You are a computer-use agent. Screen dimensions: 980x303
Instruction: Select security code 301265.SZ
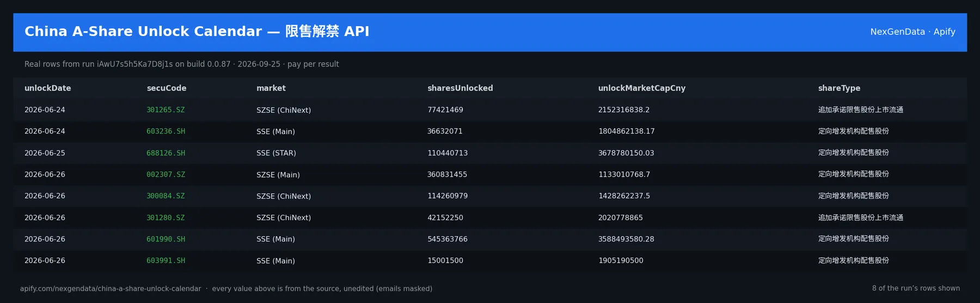166,110
